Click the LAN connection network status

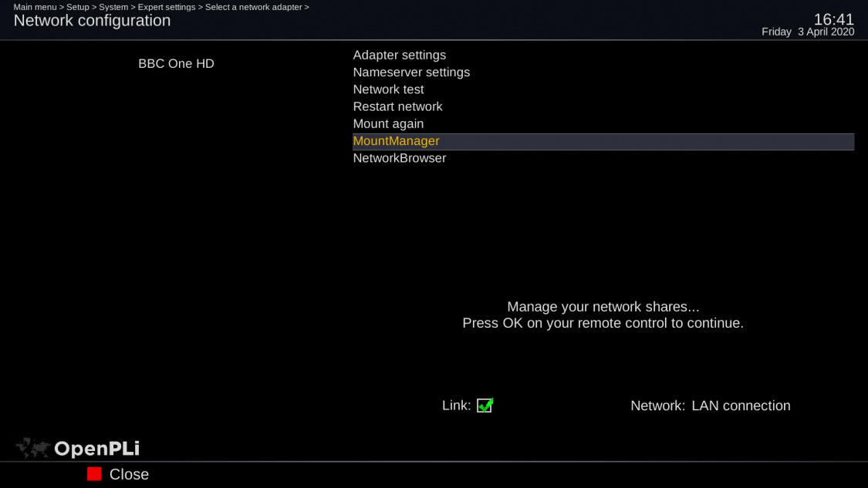(x=741, y=406)
